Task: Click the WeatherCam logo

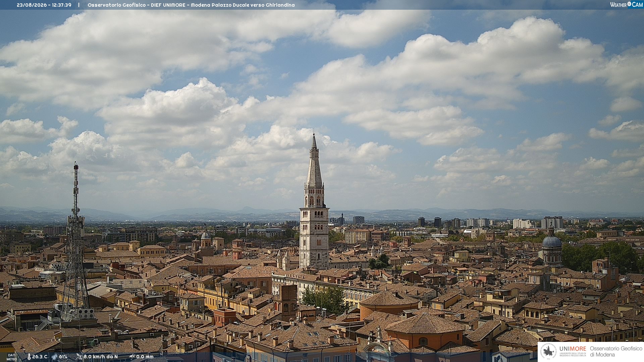Action: (x=627, y=4)
